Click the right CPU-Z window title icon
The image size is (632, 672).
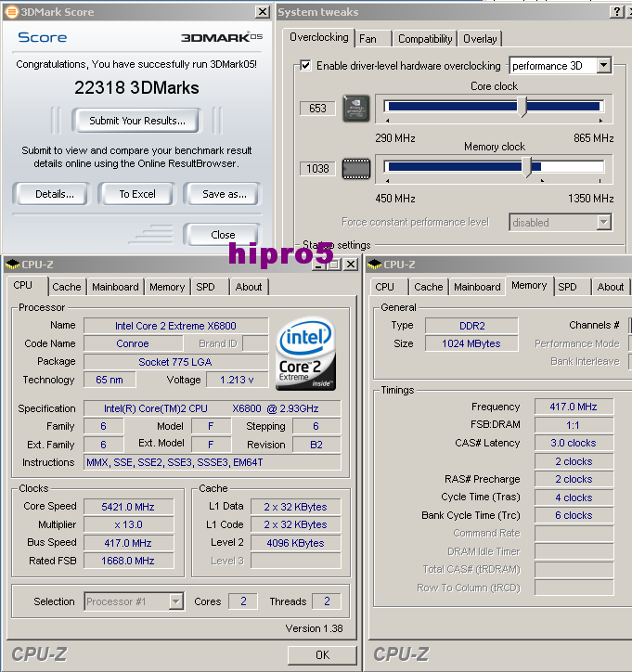click(375, 265)
